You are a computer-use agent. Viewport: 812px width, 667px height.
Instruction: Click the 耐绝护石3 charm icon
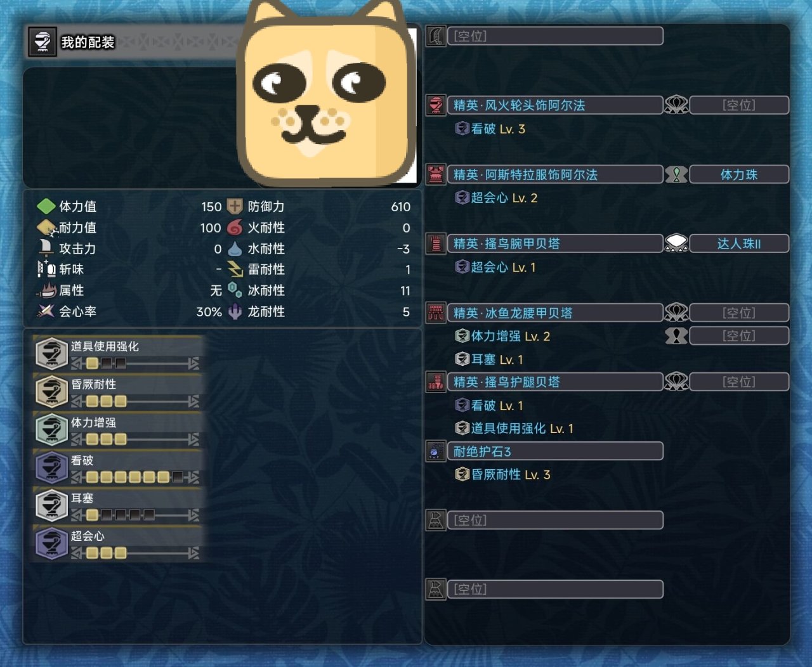click(436, 451)
